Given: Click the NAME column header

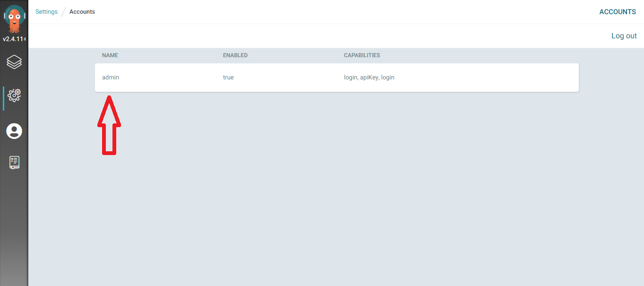Looking at the screenshot, I should pos(110,55).
